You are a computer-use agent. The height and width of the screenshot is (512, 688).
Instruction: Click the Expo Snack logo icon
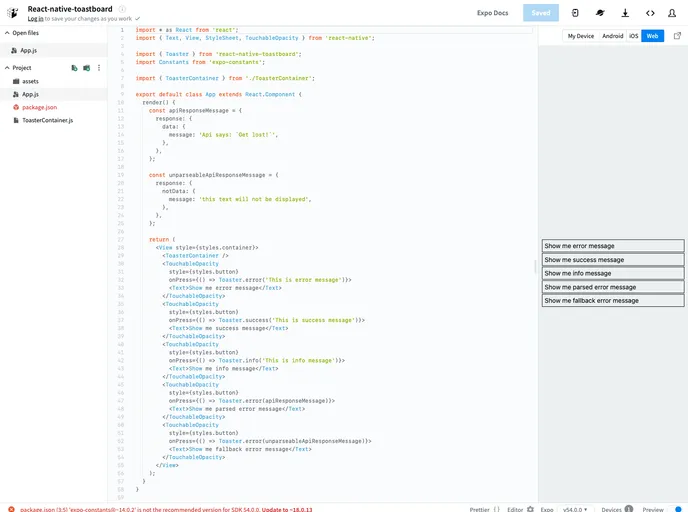pos(13,13)
